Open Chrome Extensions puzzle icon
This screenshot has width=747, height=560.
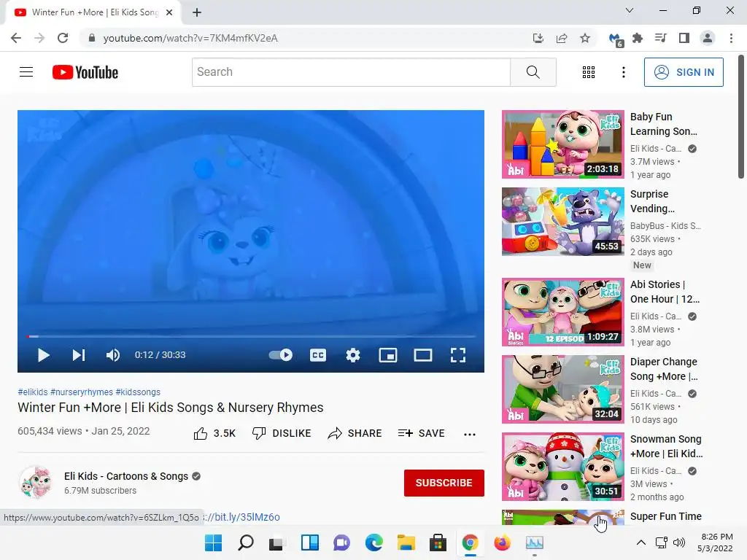(x=638, y=38)
